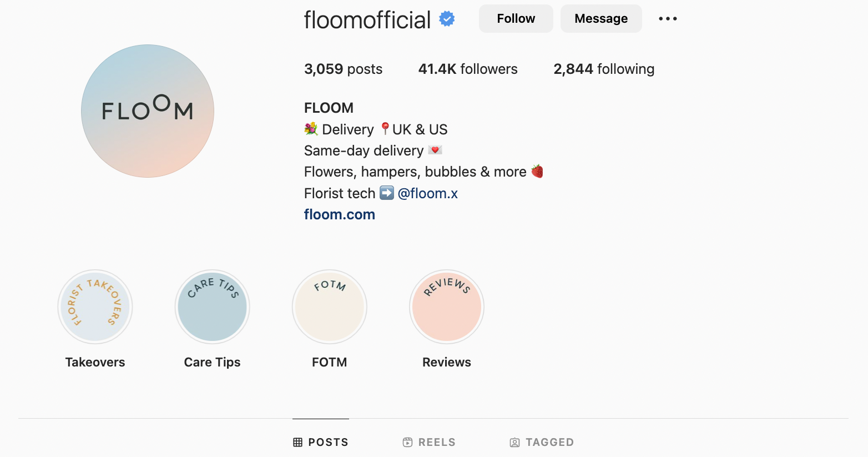The height and width of the screenshot is (457, 868).
Task: Click the floomofficial profile picture
Action: (x=147, y=111)
